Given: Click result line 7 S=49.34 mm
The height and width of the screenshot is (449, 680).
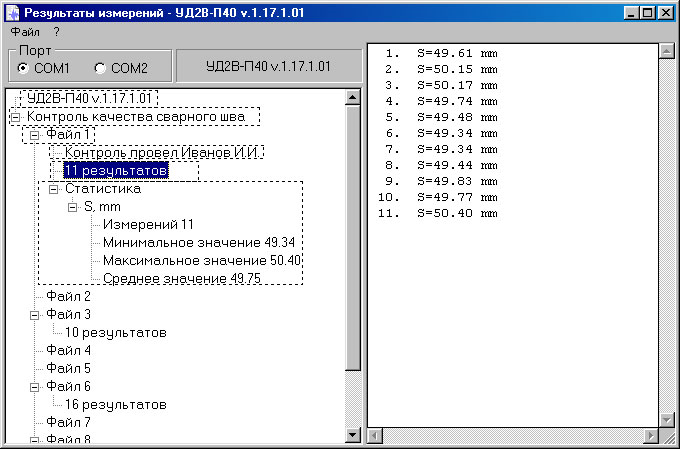Looking at the screenshot, I should [441, 149].
